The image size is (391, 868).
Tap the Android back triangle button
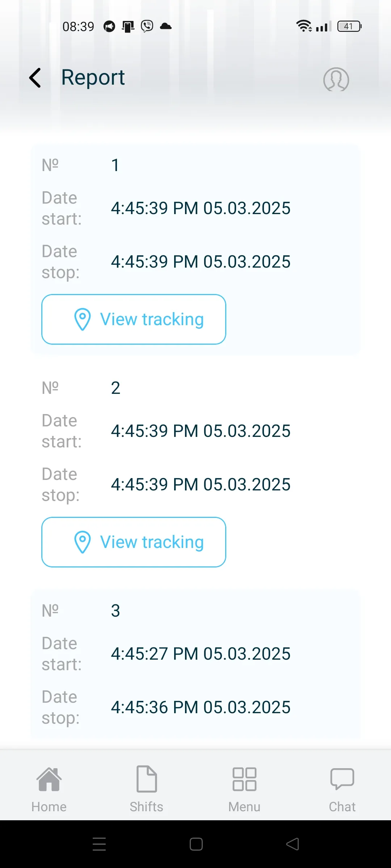coord(293,844)
